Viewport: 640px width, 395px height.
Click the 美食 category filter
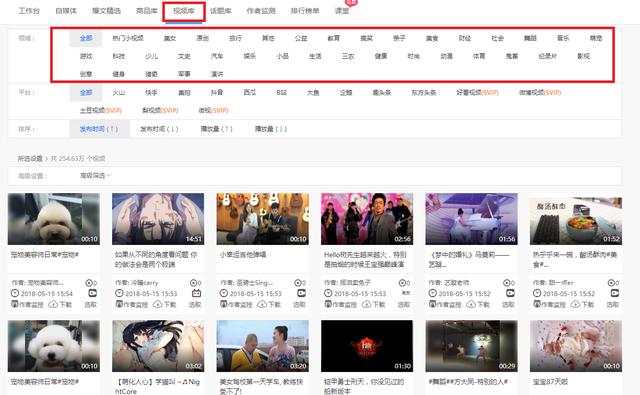coord(432,38)
